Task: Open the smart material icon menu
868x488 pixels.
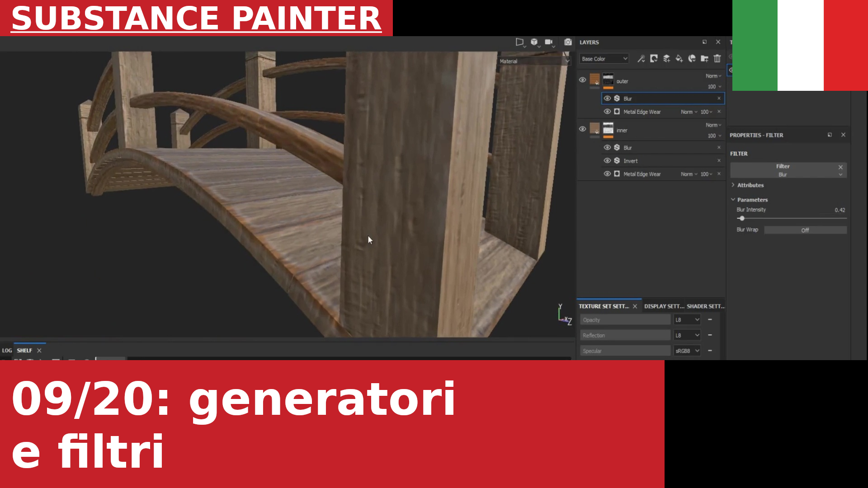Action: tap(692, 59)
